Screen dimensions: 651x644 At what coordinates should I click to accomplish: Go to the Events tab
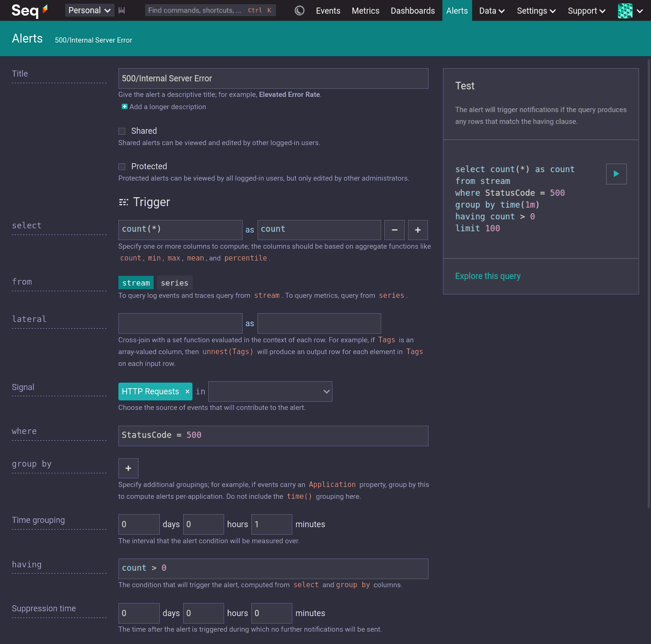click(328, 10)
